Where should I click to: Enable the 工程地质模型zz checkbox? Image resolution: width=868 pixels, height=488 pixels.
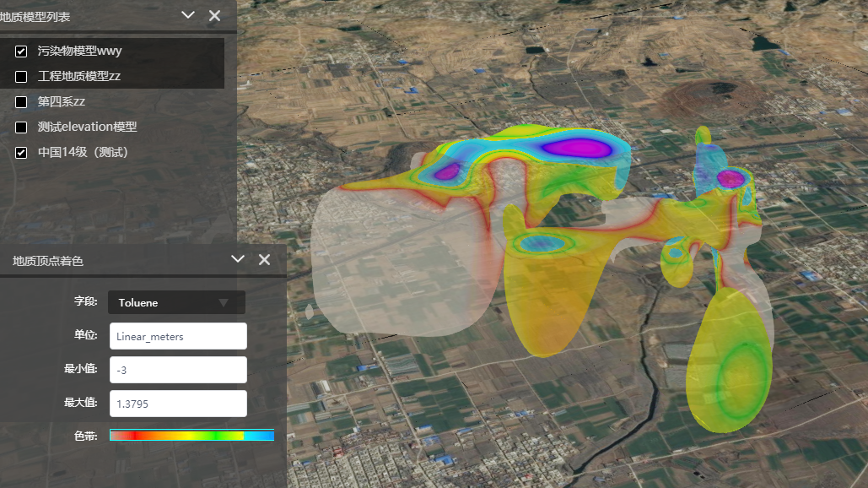click(21, 77)
